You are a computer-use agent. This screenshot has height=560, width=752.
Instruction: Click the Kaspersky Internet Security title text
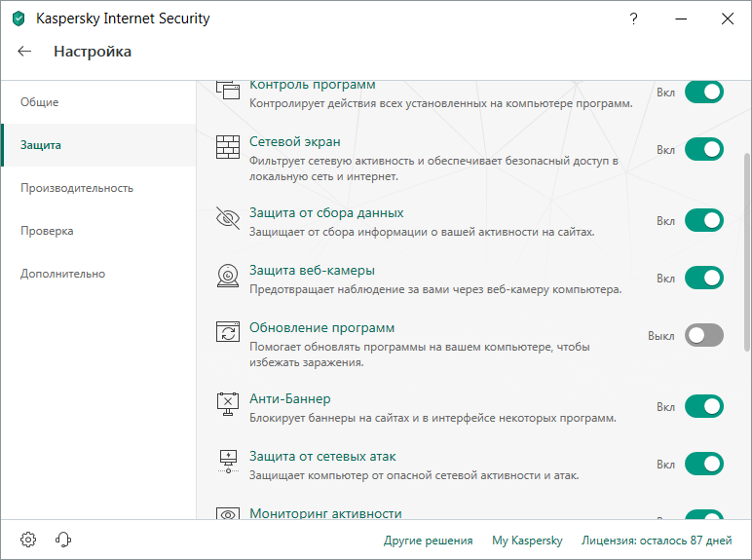tap(123, 19)
